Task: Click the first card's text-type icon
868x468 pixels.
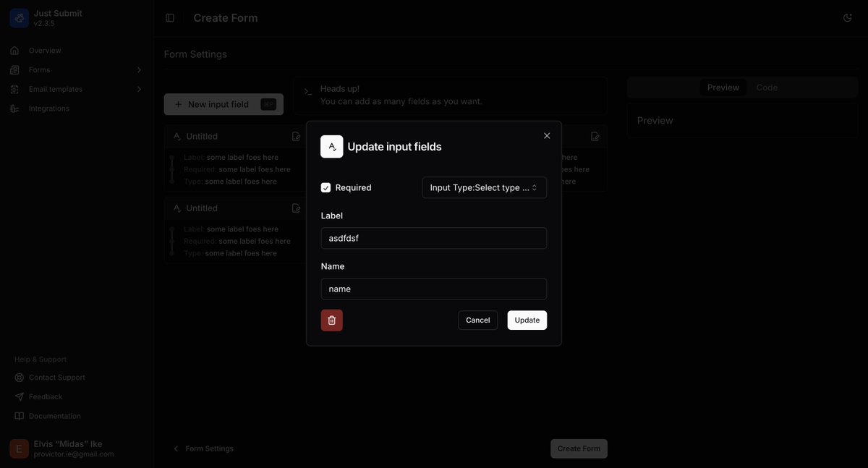Action: point(176,137)
